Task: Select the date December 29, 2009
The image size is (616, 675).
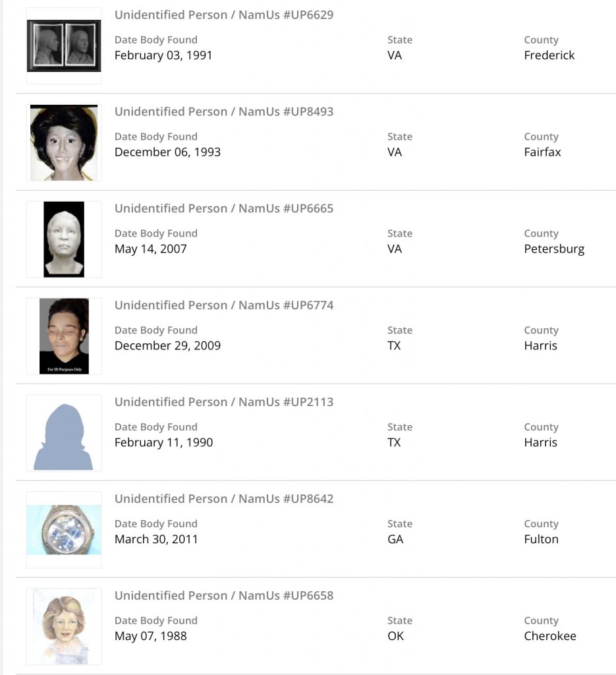Action: [167, 346]
